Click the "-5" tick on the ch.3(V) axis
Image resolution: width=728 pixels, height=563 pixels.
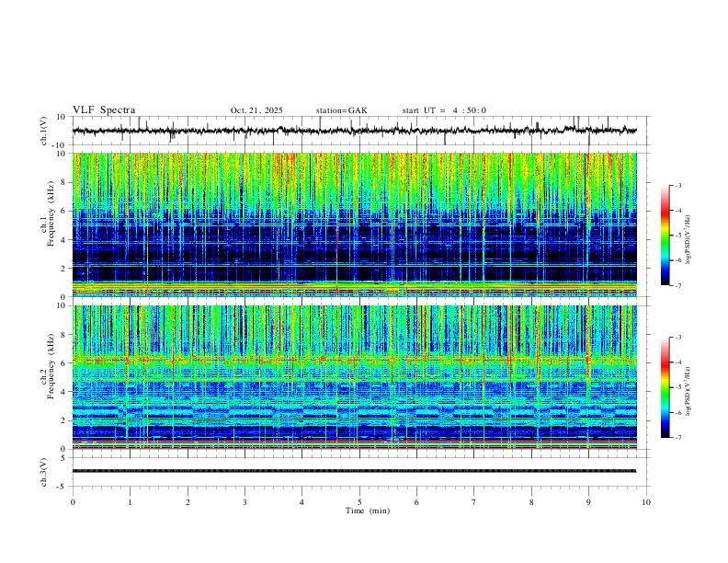click(x=62, y=487)
